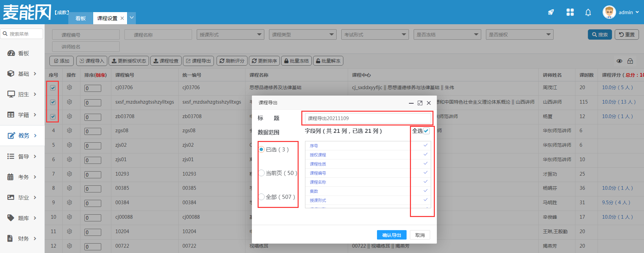Select the 当前页 (50) radio option
The height and width of the screenshot is (253, 644).
pos(262,173)
